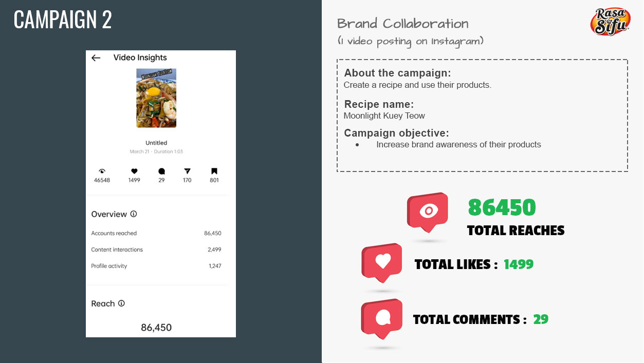Select the Accounts reached row
The height and width of the screenshot is (363, 644).
click(156, 233)
